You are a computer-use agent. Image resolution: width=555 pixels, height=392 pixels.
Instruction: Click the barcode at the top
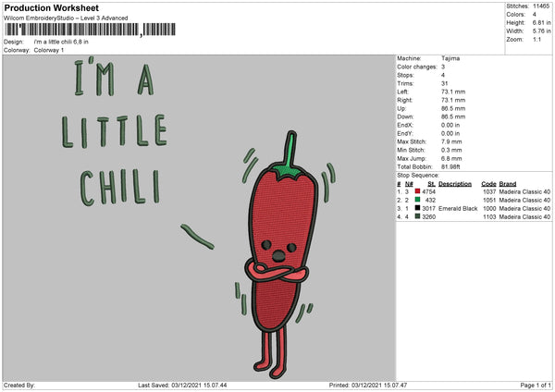(x=91, y=30)
